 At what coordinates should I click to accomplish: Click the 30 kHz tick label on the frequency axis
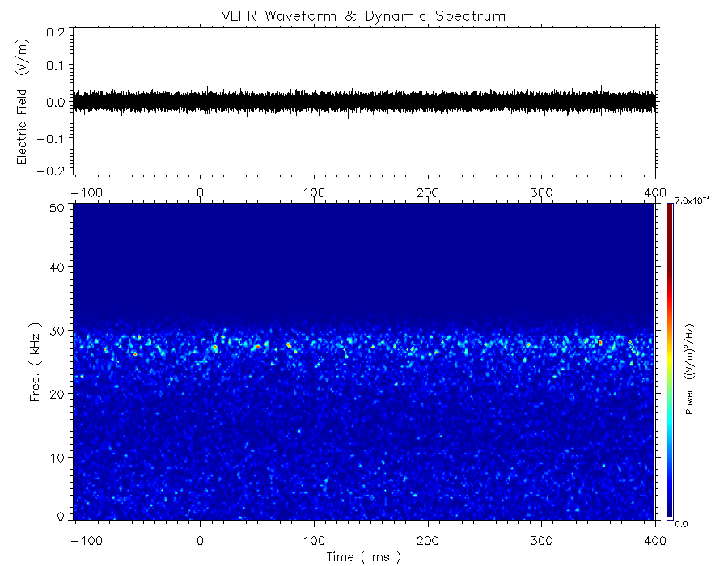tap(57, 331)
